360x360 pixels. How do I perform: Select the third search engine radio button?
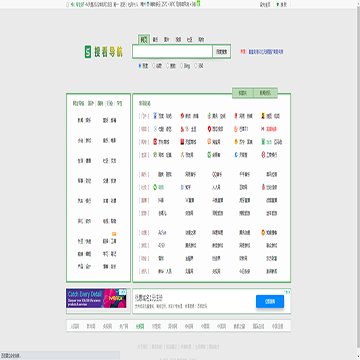(168, 66)
